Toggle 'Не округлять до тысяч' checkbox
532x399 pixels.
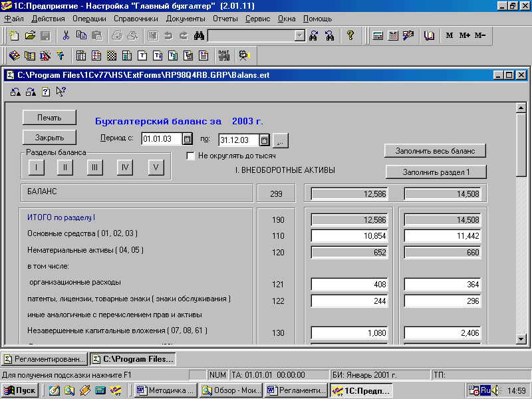(x=190, y=156)
